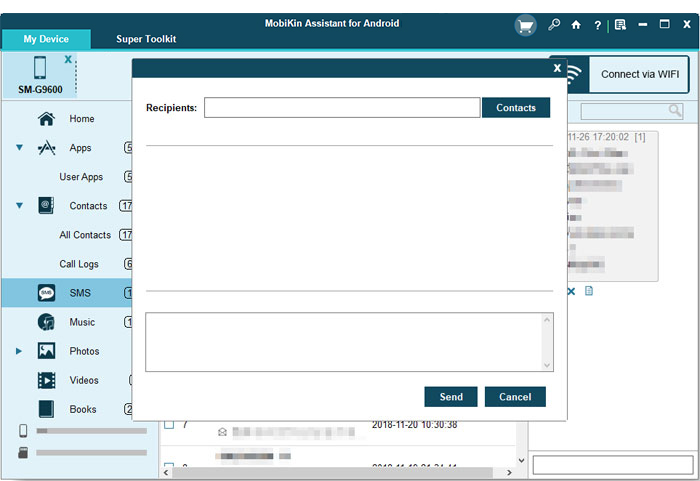Click the Photos picture icon
The image size is (700, 481).
[46, 351]
